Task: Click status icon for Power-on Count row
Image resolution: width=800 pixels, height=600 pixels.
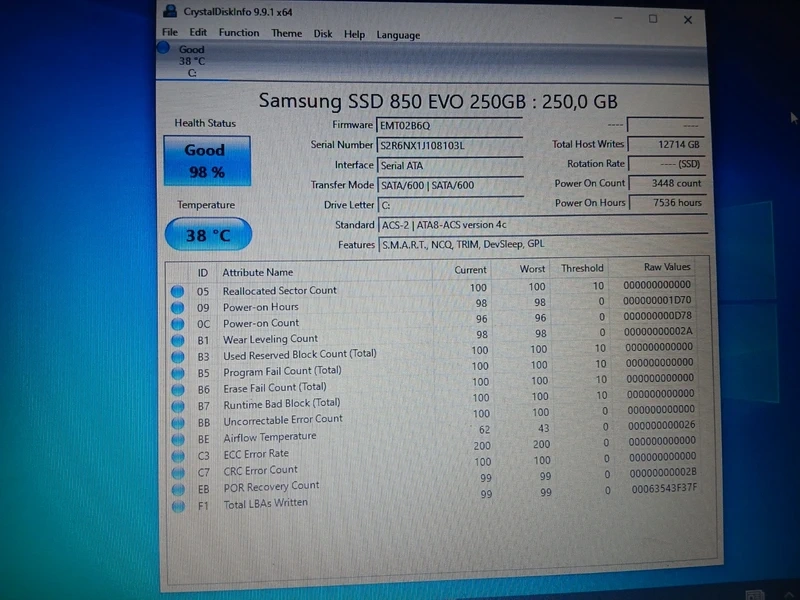Action: click(x=178, y=324)
